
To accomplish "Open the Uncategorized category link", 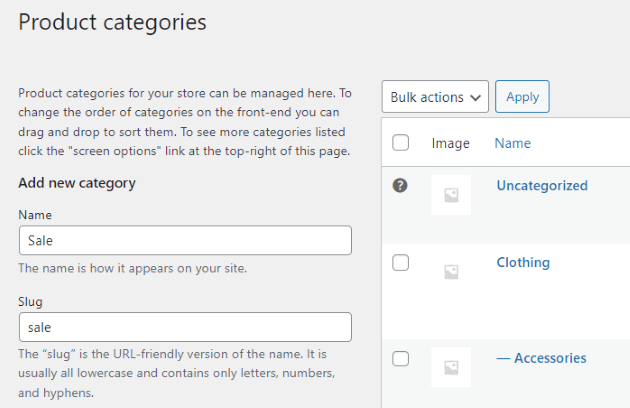I will pyautogui.click(x=542, y=185).
